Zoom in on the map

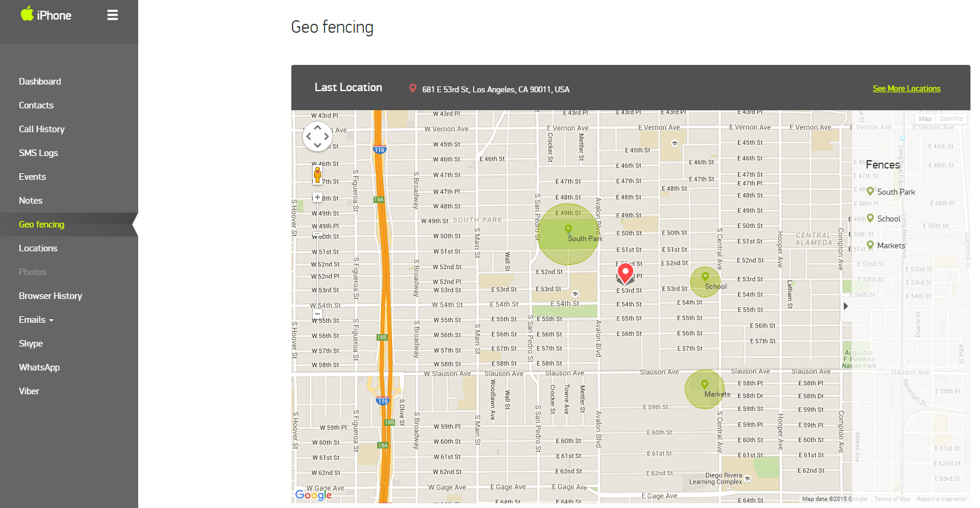[318, 197]
